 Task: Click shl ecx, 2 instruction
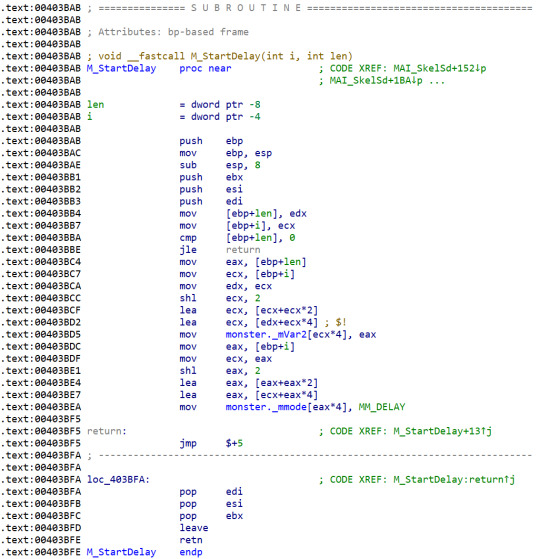pos(220,298)
